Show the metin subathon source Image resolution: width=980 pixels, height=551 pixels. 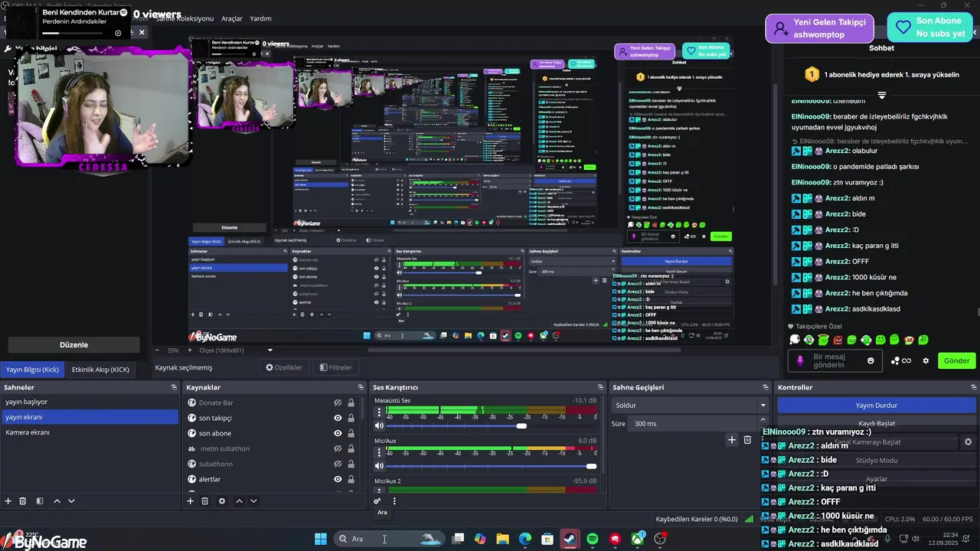coord(338,448)
